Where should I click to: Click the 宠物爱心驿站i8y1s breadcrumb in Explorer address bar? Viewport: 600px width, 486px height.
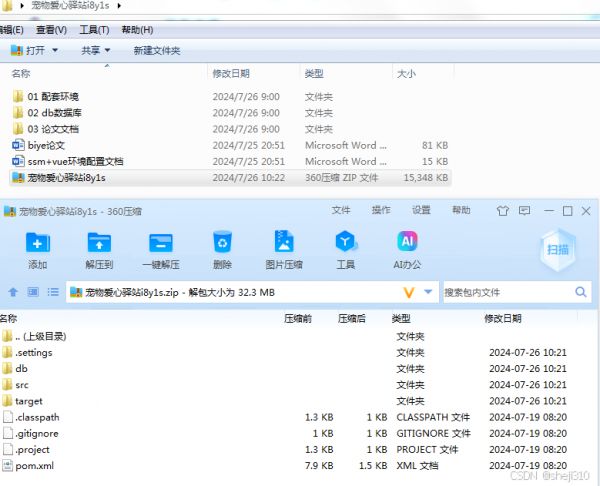click(x=70, y=6)
